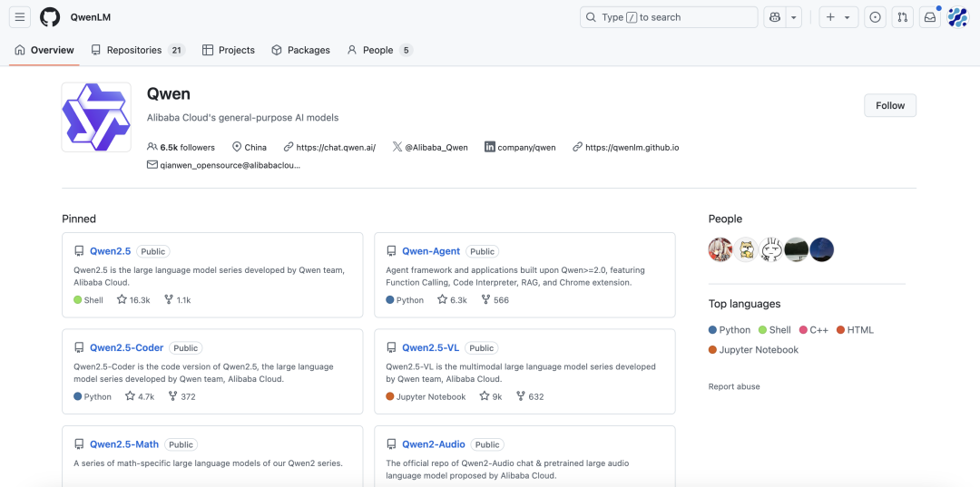Open the Qwen2-Audio repository

pyautogui.click(x=434, y=444)
